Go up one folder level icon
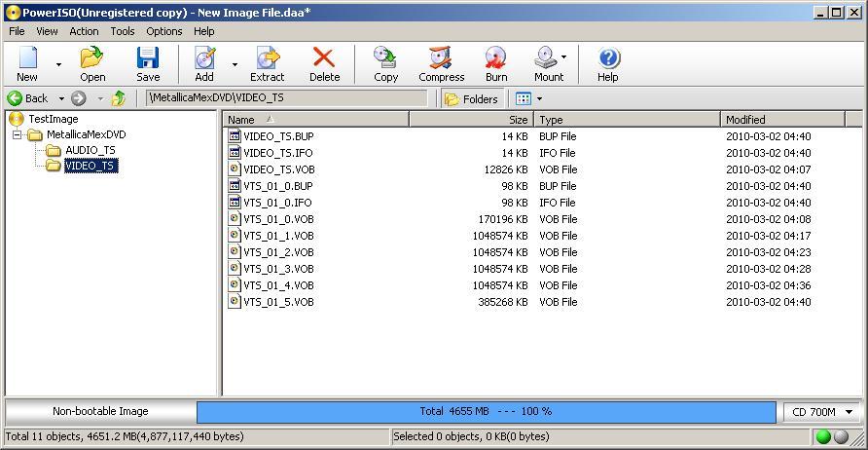 [x=119, y=98]
